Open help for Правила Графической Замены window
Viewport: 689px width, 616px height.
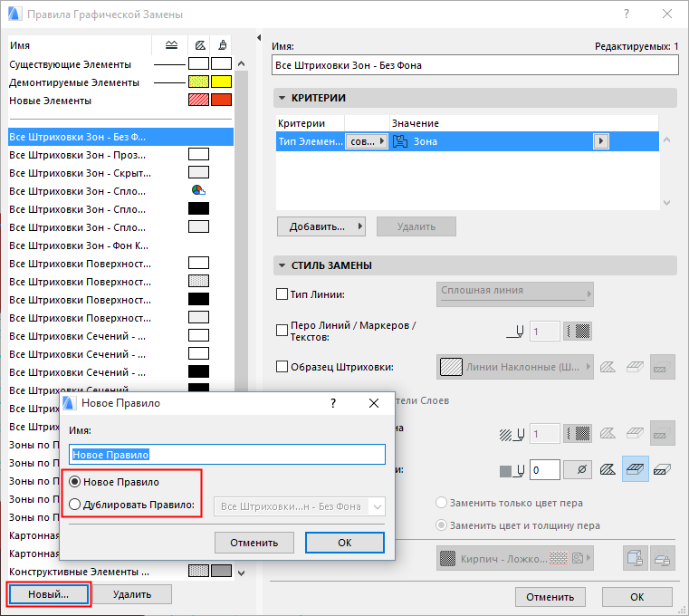coord(627,14)
